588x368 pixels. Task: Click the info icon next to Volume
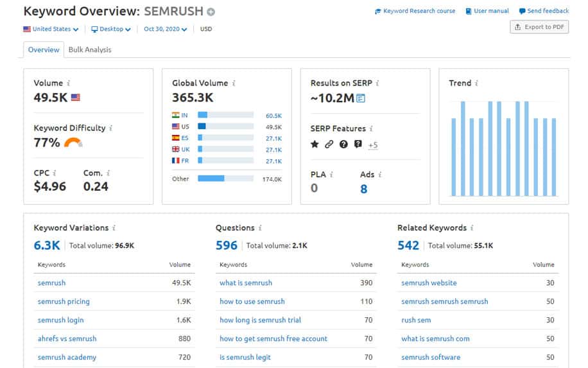[69, 83]
